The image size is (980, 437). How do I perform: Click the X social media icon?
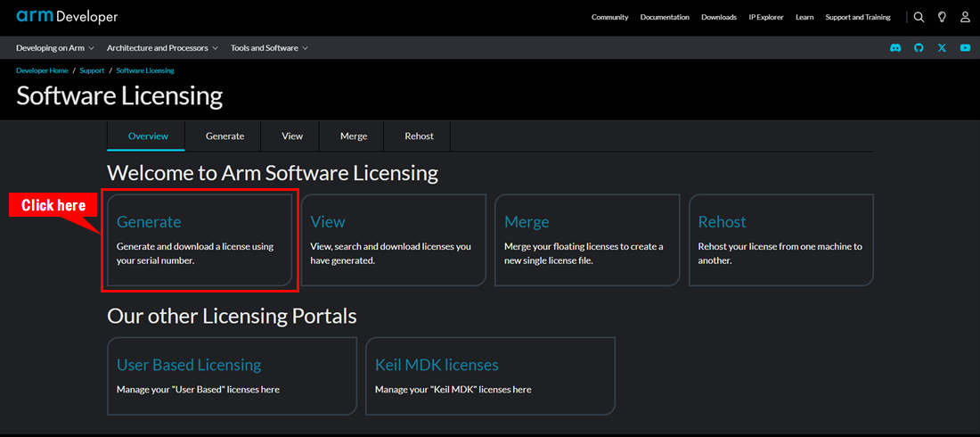pos(942,48)
